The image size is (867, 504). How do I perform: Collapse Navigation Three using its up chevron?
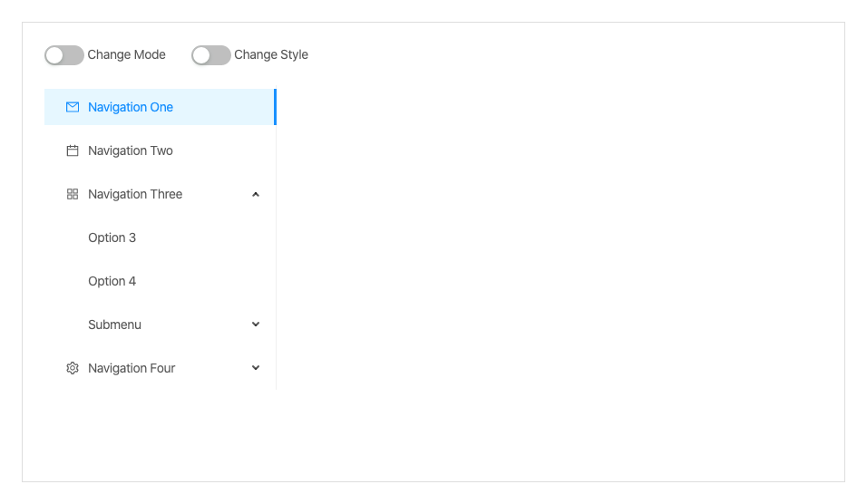coord(256,194)
